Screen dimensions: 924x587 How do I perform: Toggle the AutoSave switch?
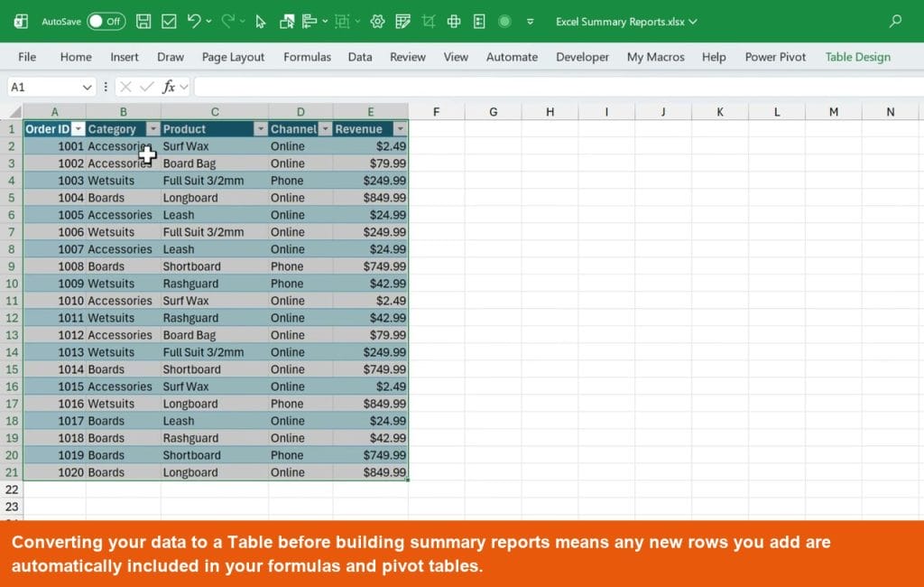(x=106, y=22)
